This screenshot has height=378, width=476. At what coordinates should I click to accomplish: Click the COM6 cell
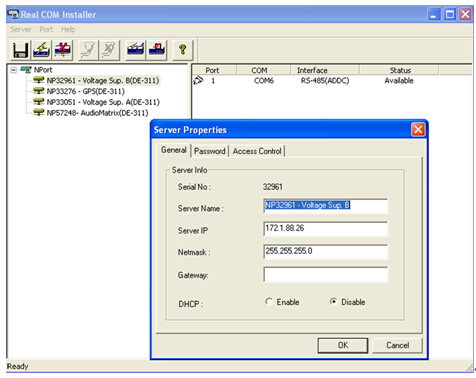tap(264, 81)
